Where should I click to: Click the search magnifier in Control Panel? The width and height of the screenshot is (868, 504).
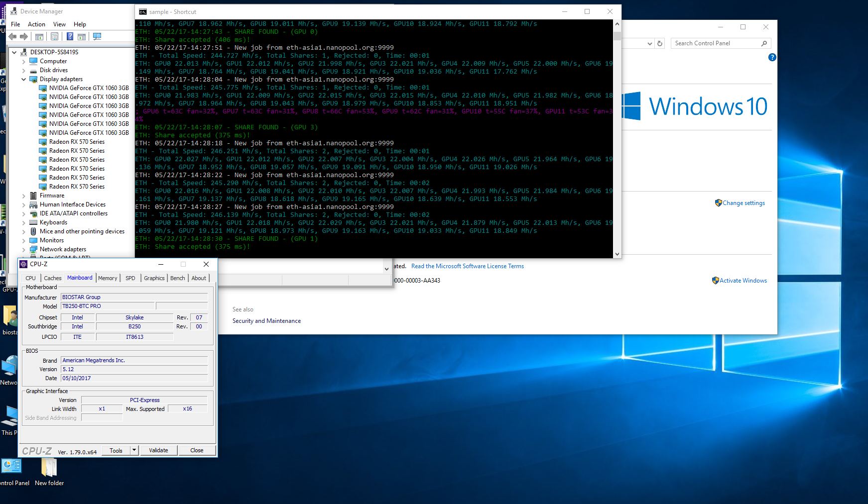tap(764, 43)
